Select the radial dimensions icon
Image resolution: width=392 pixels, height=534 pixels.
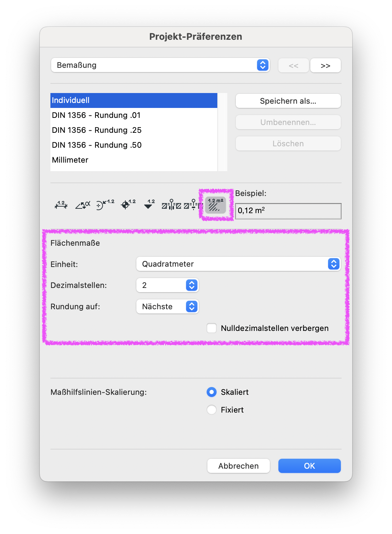tap(105, 205)
